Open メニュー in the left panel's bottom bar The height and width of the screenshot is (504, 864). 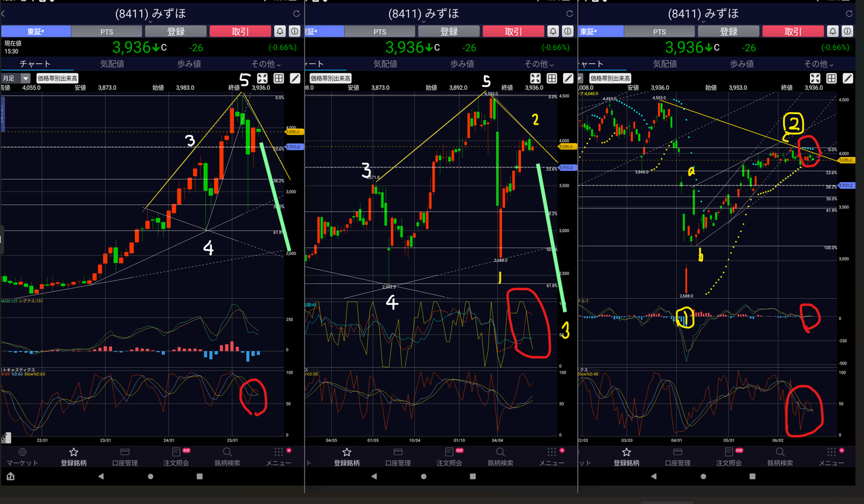pyautogui.click(x=279, y=457)
